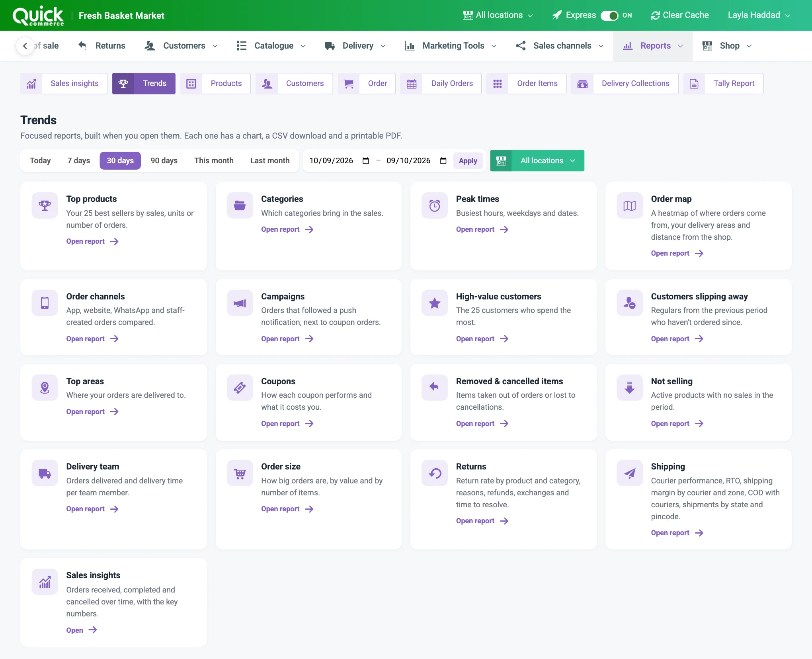Click the Order size cart icon
The width and height of the screenshot is (812, 659).
click(240, 473)
